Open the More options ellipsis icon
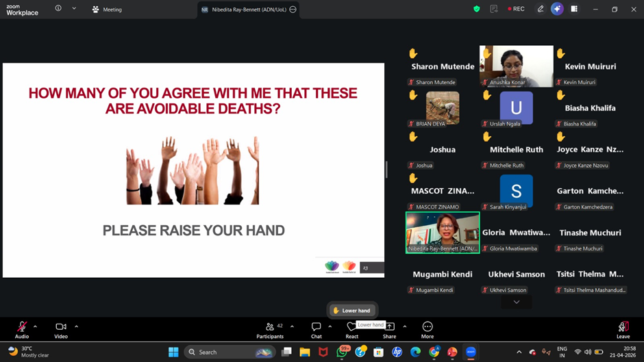Image resolution: width=644 pixels, height=362 pixels. (x=427, y=330)
